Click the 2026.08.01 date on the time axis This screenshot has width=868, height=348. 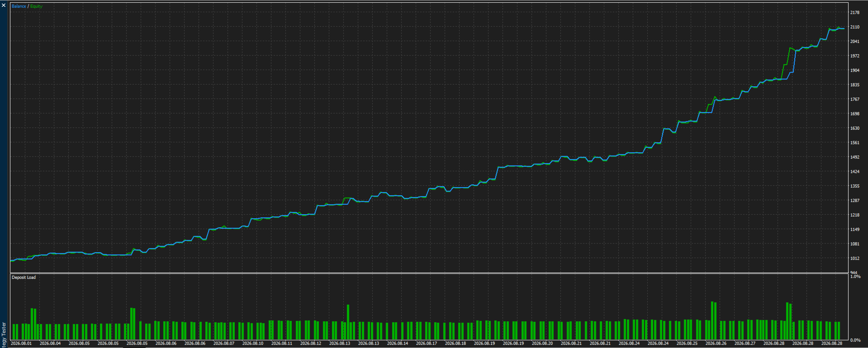[x=21, y=343]
